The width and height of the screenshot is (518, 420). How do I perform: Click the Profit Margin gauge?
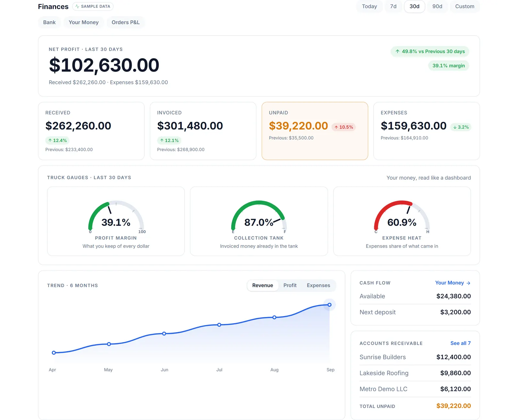click(x=116, y=221)
